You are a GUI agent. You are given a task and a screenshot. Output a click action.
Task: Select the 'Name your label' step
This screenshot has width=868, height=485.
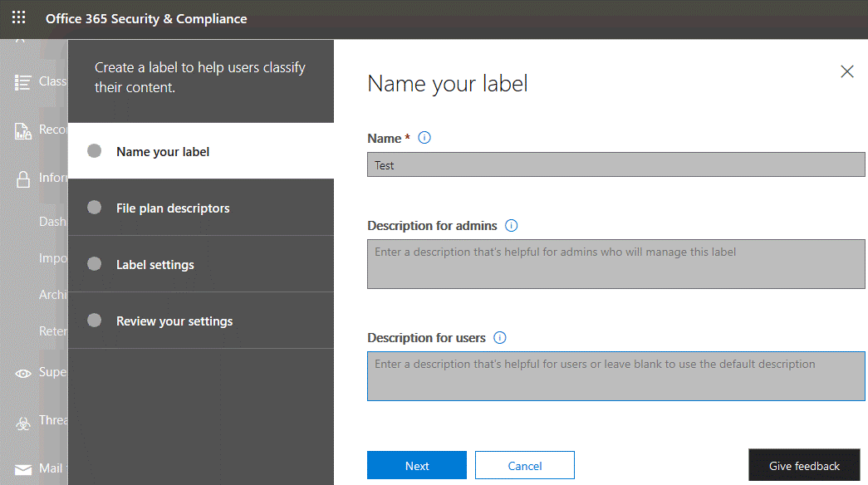click(x=163, y=152)
